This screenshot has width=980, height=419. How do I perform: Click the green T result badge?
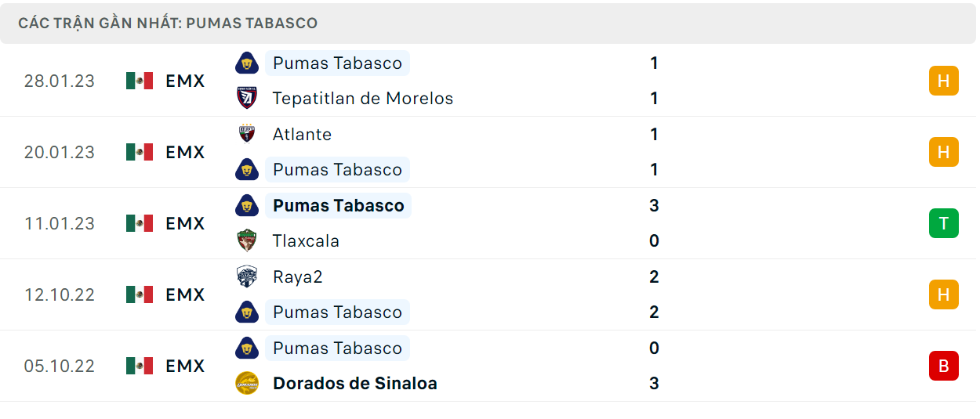tap(944, 223)
